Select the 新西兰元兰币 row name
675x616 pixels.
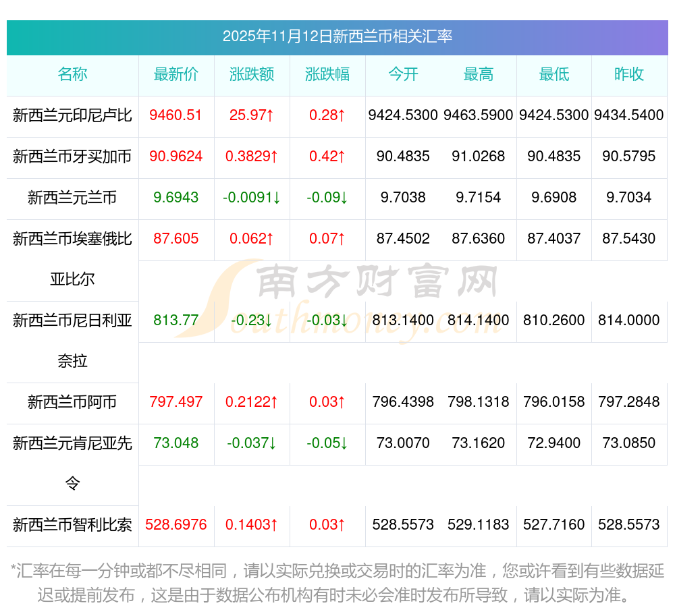coord(72,198)
